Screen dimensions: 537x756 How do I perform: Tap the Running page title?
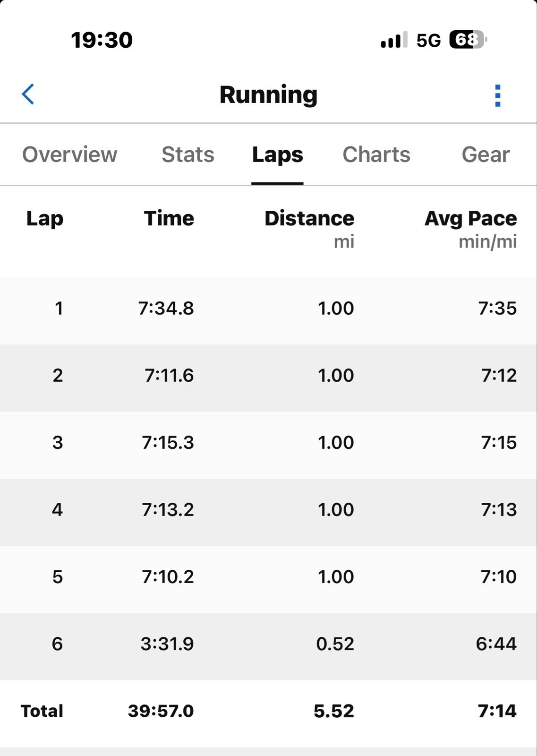coord(268,94)
